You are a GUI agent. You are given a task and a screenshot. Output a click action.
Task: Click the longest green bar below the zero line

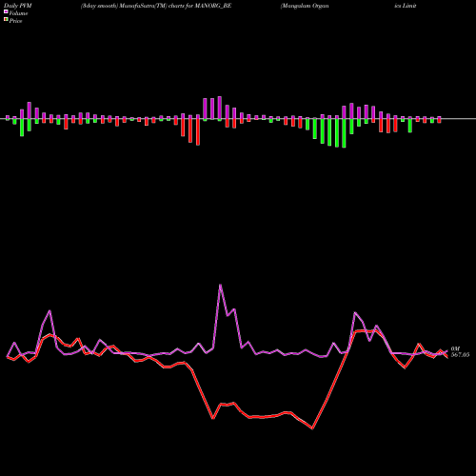click(345, 133)
